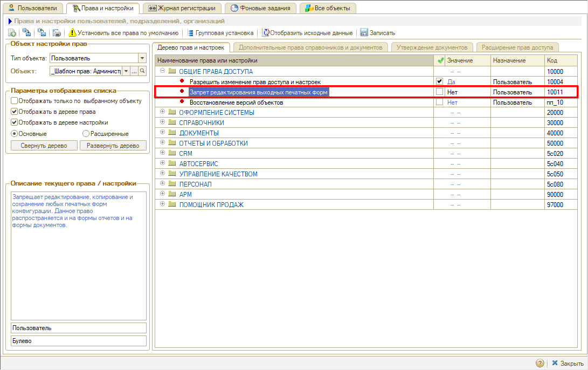The image size is (588, 370).
Task: Open the 'Тип объекта' dropdown list
Action: click(x=142, y=58)
